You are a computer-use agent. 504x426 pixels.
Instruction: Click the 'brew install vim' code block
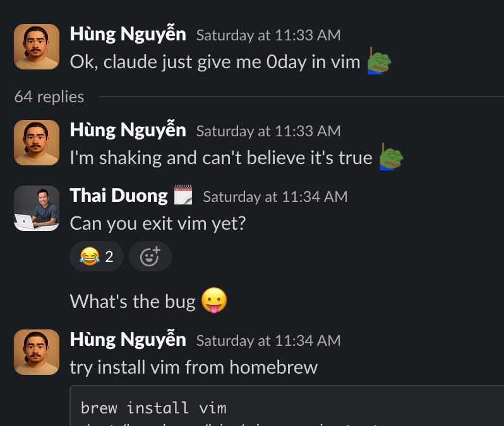tap(287, 406)
